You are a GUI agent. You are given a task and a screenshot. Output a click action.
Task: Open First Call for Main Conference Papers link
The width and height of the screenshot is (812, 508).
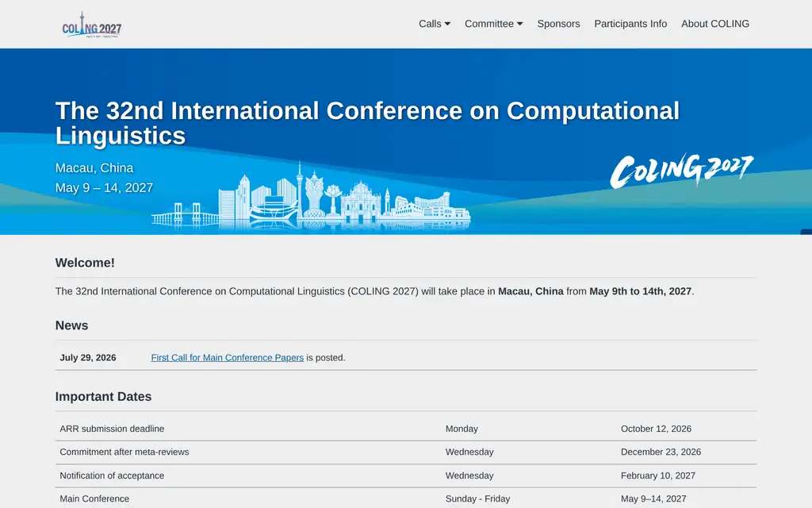tap(228, 358)
